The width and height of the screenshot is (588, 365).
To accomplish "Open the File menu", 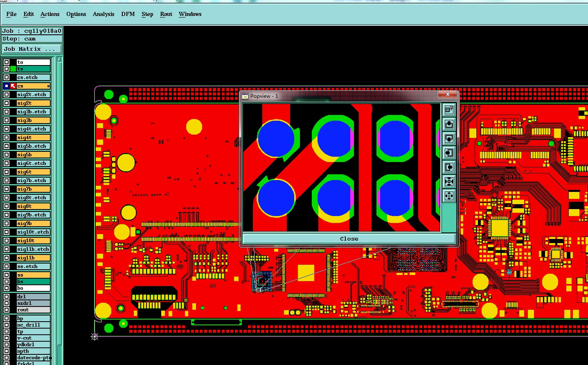I will (11, 14).
